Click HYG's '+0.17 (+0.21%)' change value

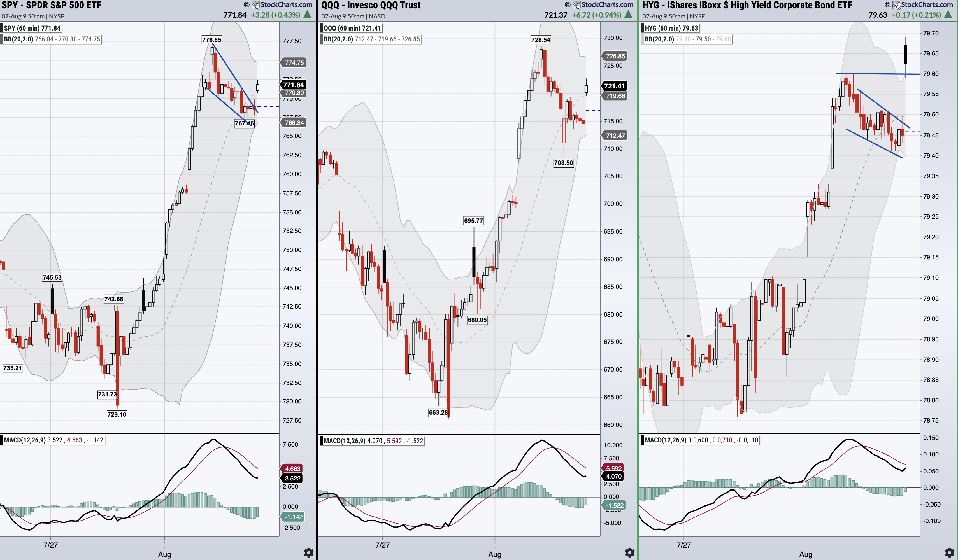click(916, 15)
